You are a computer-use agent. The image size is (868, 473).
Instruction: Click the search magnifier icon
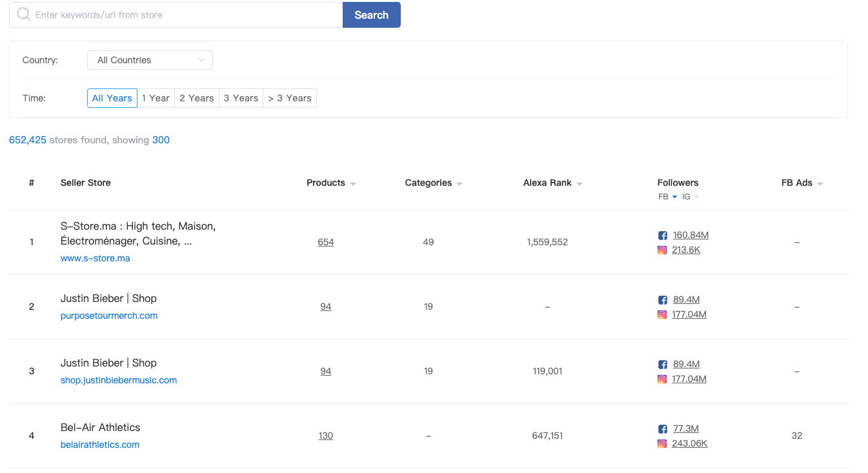click(24, 15)
